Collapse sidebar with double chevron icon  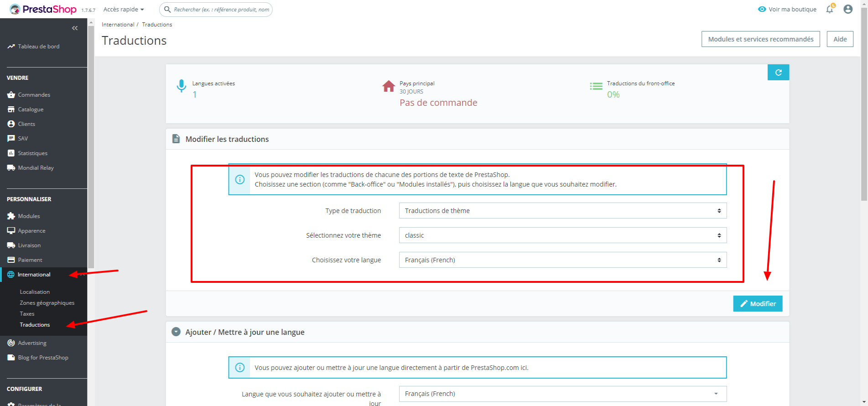tap(75, 28)
